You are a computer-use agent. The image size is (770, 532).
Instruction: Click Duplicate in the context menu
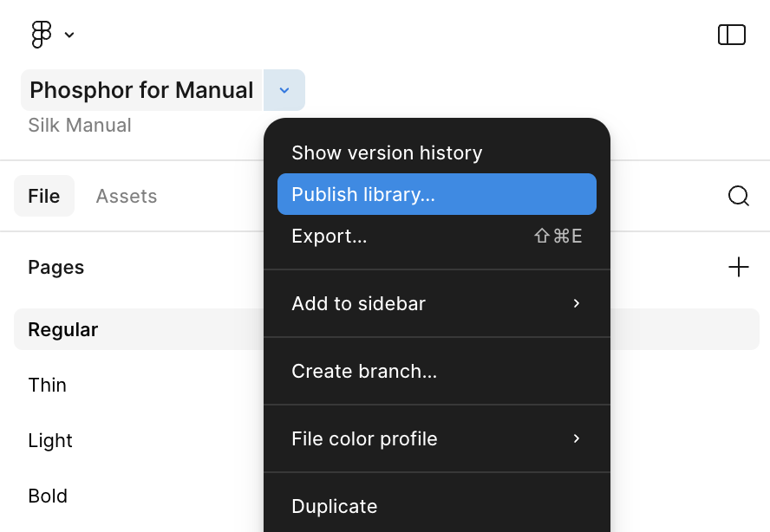pyautogui.click(x=335, y=506)
